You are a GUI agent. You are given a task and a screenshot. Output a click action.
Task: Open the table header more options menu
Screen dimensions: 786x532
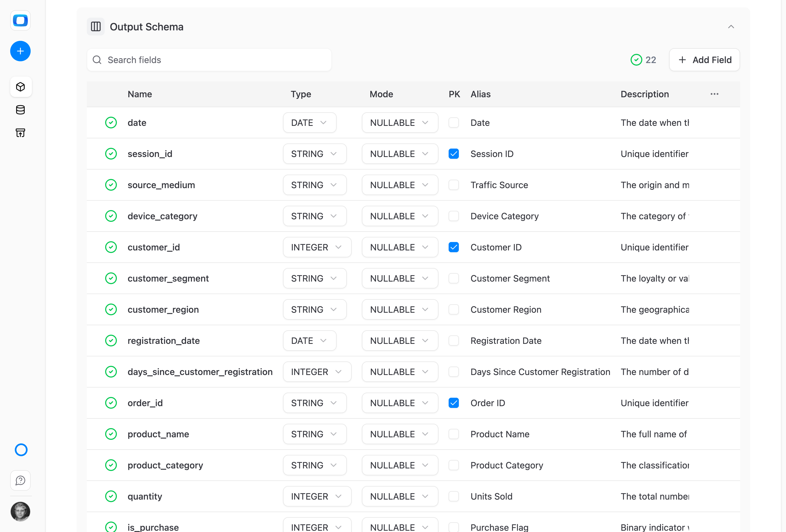714,94
